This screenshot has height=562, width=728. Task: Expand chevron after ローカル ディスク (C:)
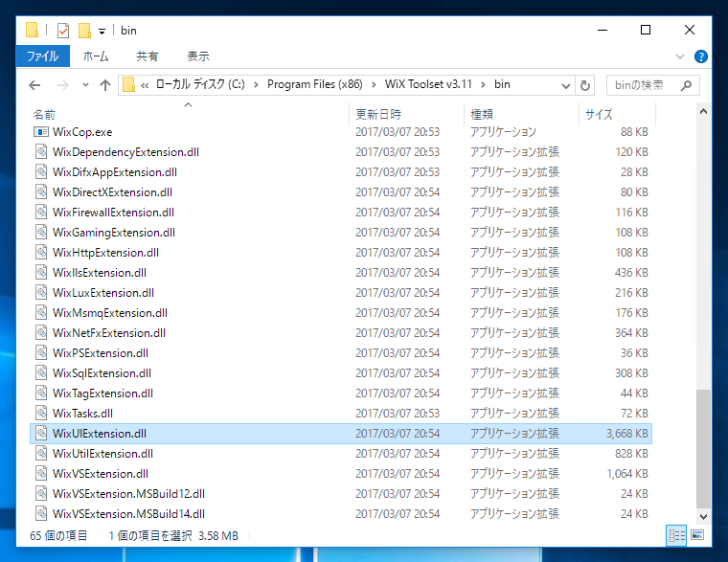256,84
